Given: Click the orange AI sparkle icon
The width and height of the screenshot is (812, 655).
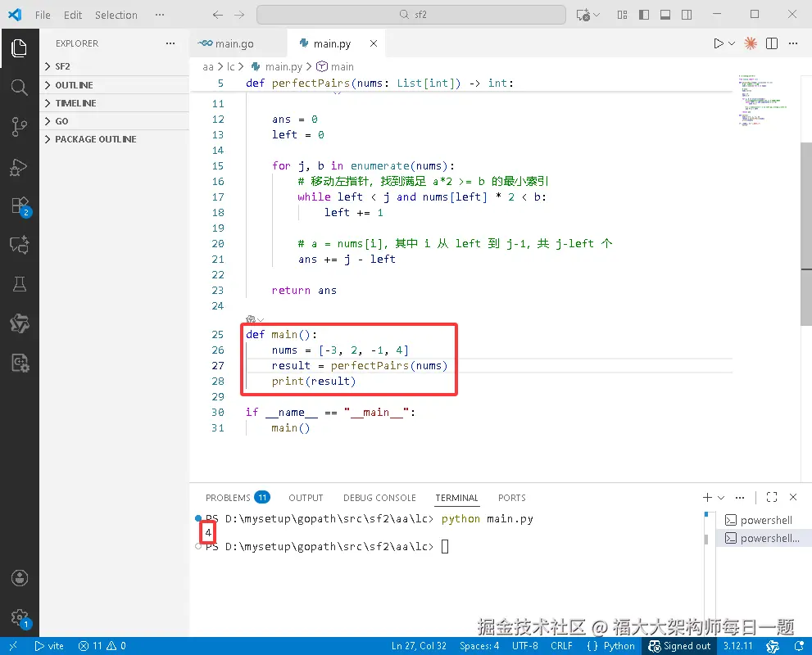Looking at the screenshot, I should pos(750,43).
